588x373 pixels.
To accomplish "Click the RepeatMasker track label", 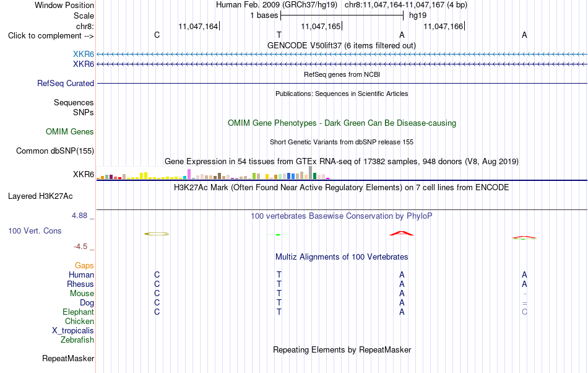I will pyautogui.click(x=68, y=358).
